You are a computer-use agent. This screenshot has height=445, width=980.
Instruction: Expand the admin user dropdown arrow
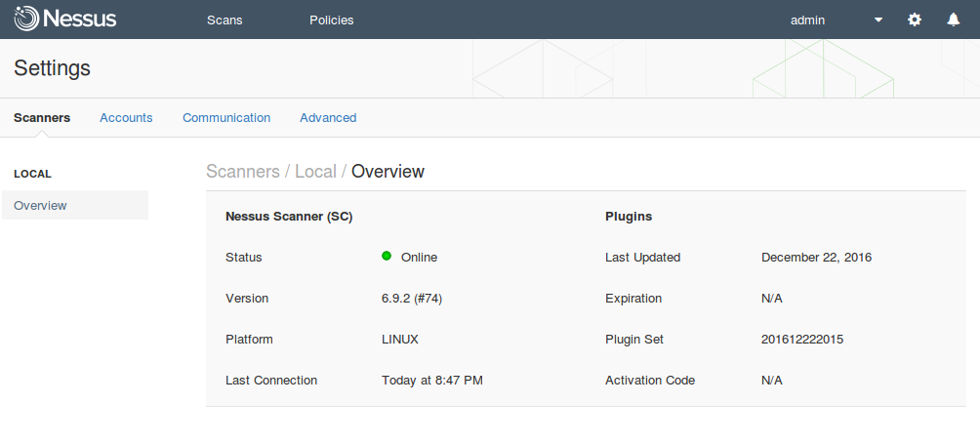click(878, 20)
